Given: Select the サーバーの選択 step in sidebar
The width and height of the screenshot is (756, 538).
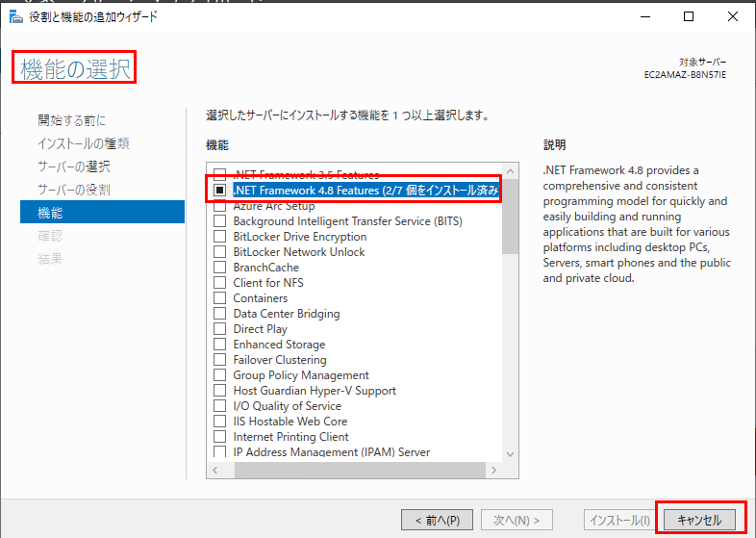Looking at the screenshot, I should (74, 167).
